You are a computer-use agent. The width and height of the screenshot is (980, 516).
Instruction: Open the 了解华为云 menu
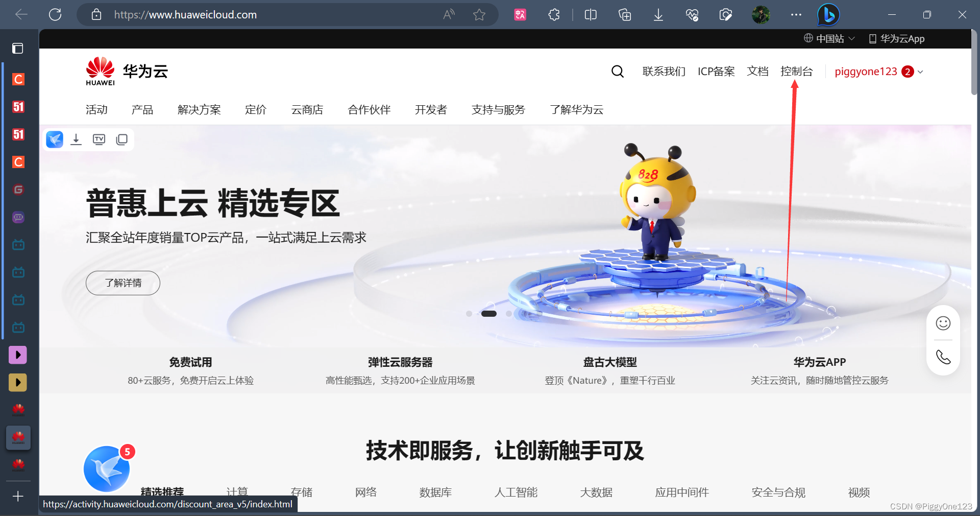(577, 110)
